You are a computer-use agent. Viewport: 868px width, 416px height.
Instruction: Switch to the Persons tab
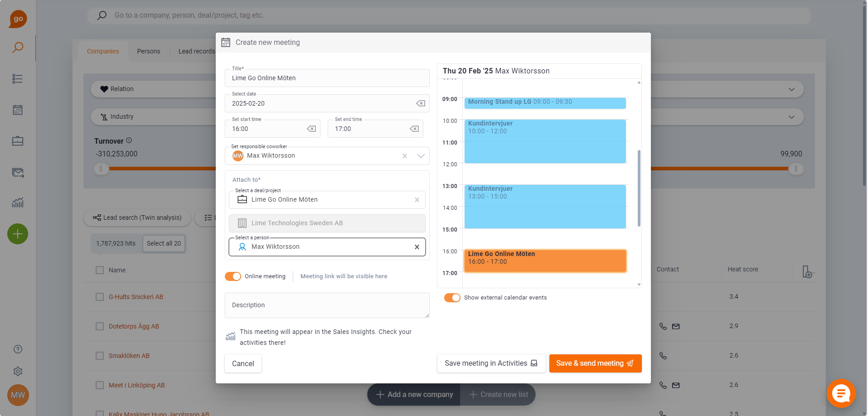pos(149,51)
